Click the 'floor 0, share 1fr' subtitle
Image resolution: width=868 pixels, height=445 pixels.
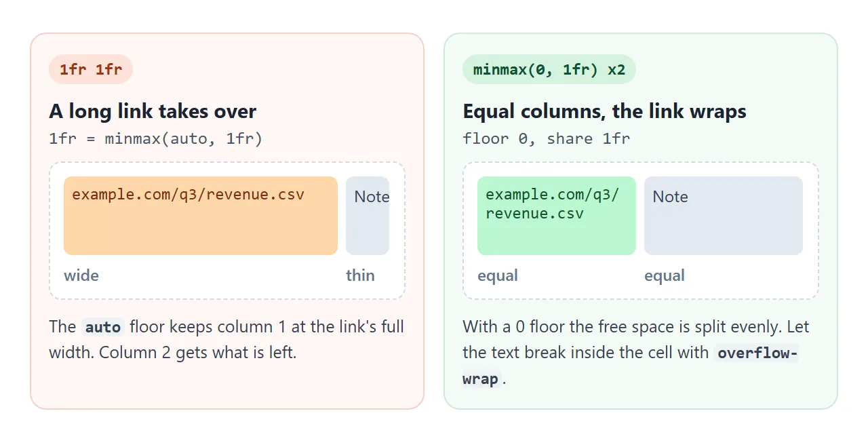point(546,139)
